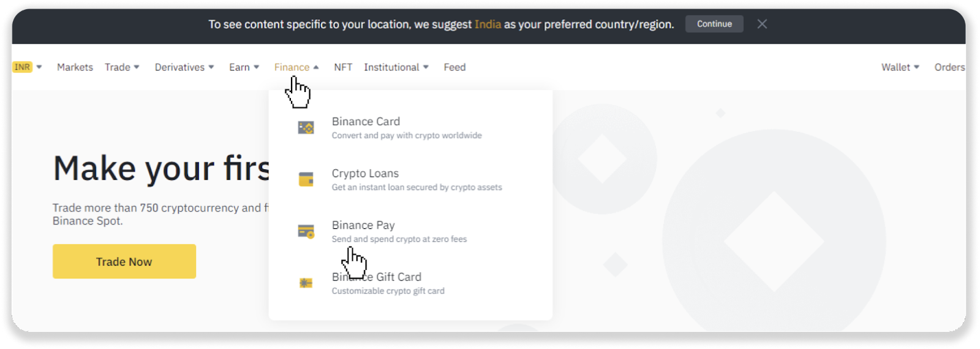Open the Wallet dropdown

pos(900,67)
